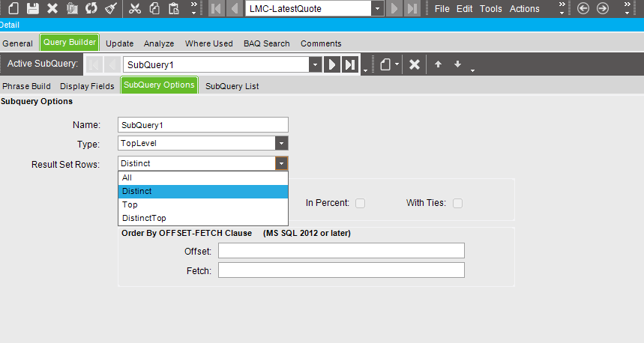This screenshot has height=343, width=644.
Task: Click the Paste clipboard icon
Action: tap(174, 8)
